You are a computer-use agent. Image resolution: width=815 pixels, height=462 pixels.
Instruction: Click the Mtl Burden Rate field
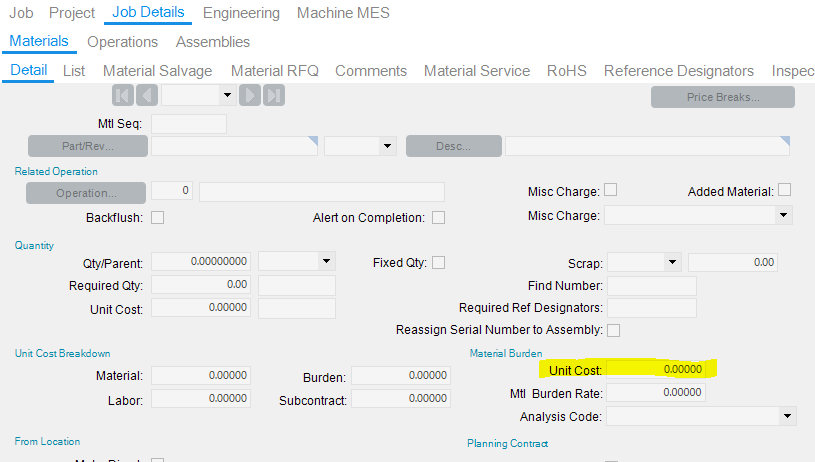click(x=656, y=392)
